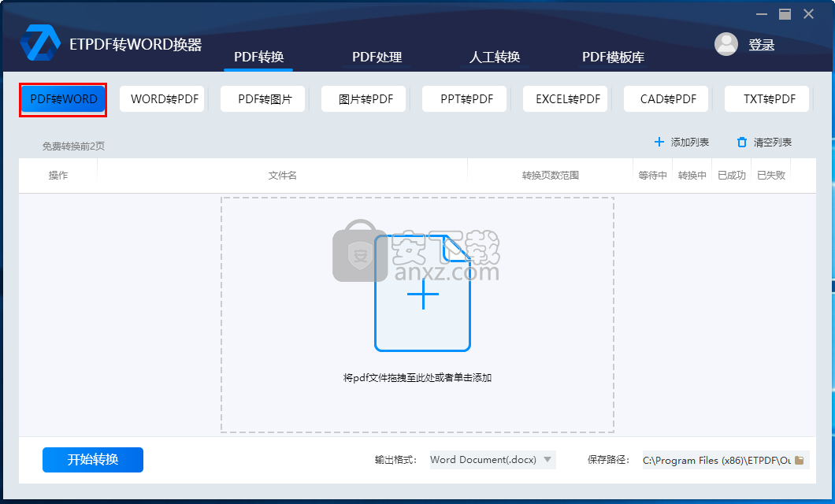The image size is (835, 504).
Task: Switch to the PDF模板库 tab
Action: click(613, 57)
